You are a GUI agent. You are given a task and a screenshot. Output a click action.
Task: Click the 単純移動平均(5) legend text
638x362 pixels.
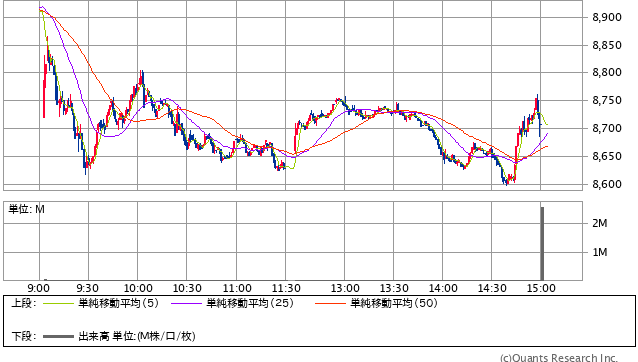(118, 303)
